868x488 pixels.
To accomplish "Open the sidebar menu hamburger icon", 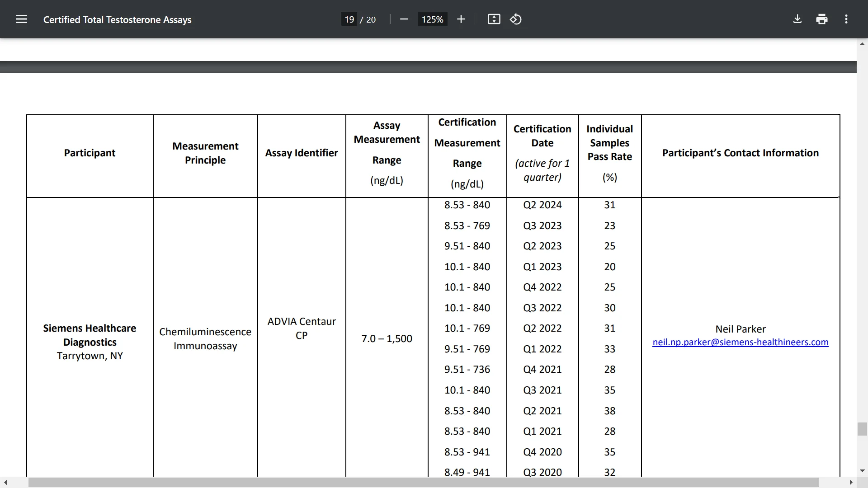I will [22, 19].
